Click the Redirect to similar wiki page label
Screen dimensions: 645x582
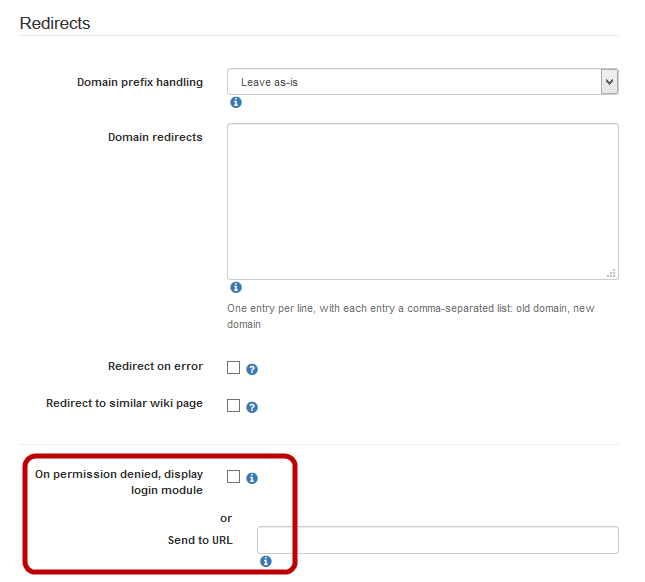click(x=124, y=404)
